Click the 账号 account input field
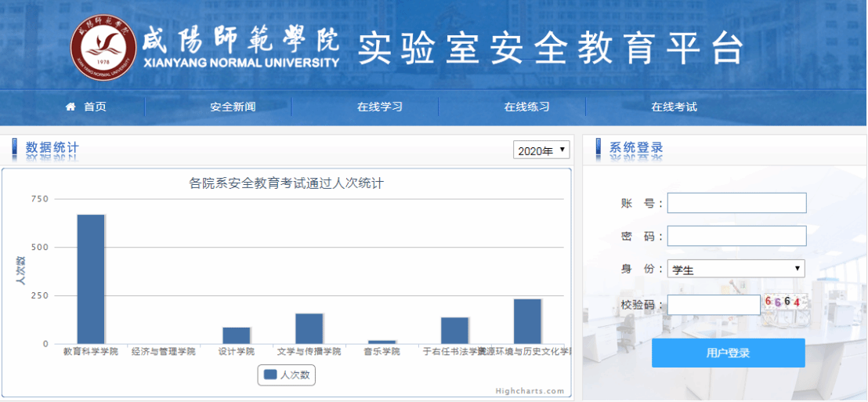 (x=736, y=203)
